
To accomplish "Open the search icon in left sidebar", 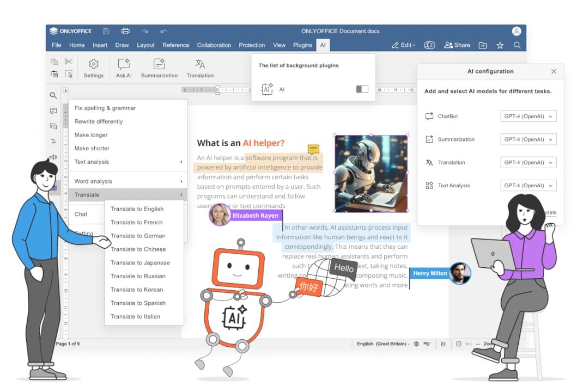I will (x=53, y=95).
